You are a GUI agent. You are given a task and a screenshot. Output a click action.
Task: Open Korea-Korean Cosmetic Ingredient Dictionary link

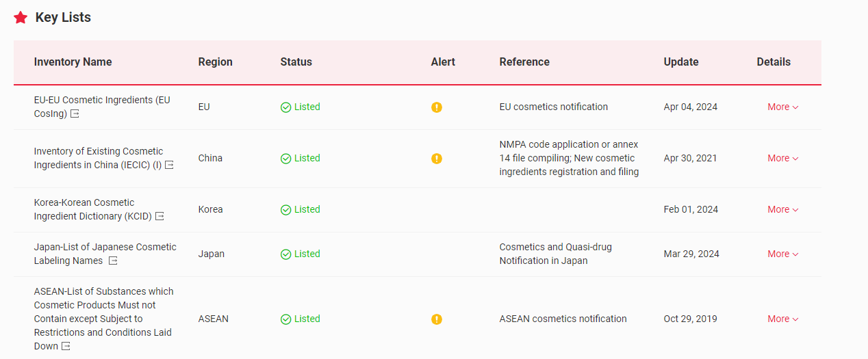point(84,203)
